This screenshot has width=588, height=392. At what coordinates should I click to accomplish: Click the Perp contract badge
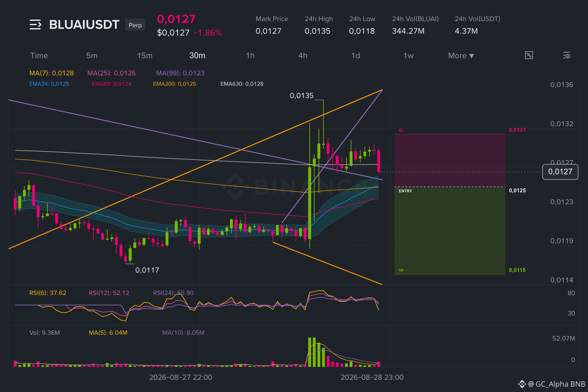coord(135,25)
